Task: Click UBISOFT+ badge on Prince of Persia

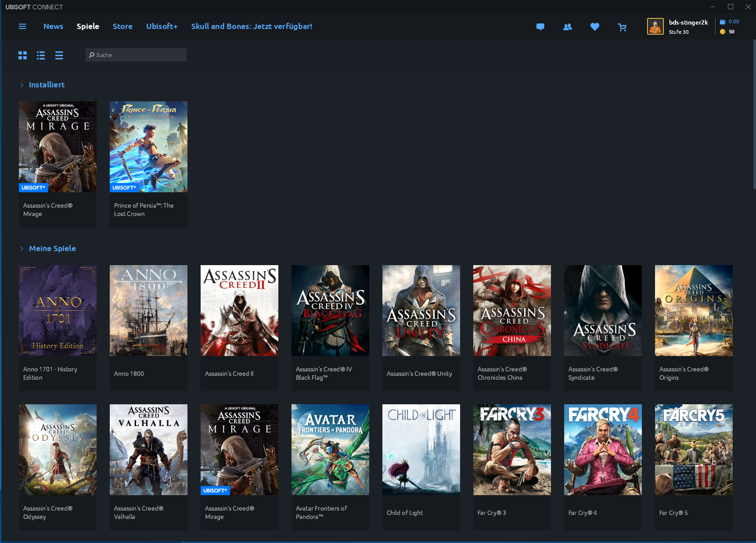Action: (124, 187)
